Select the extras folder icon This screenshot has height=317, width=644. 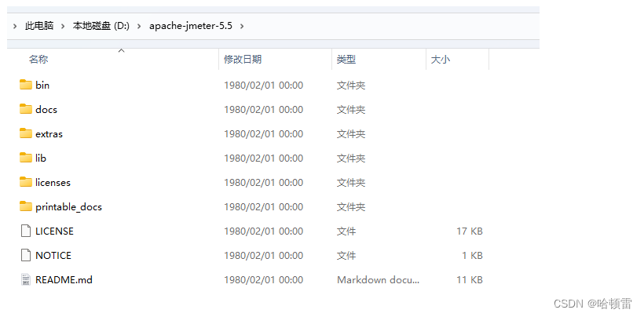pyautogui.click(x=26, y=133)
